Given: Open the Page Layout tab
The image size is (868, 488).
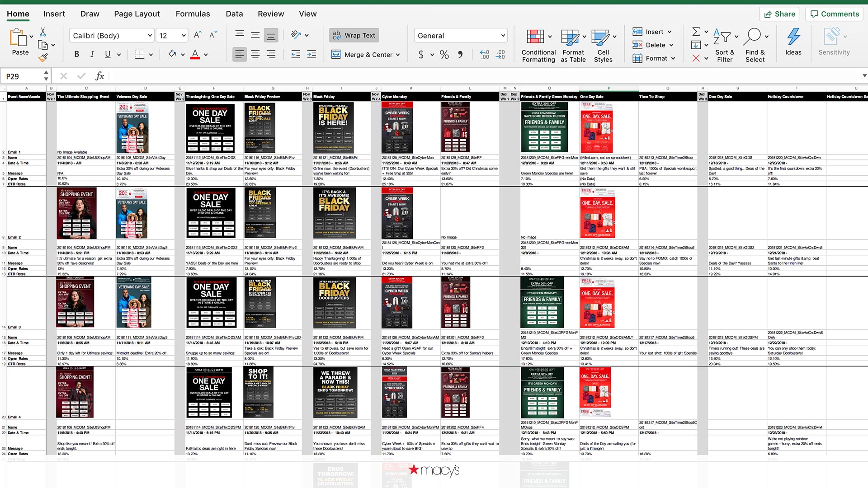Looking at the screenshot, I should pos(137,14).
